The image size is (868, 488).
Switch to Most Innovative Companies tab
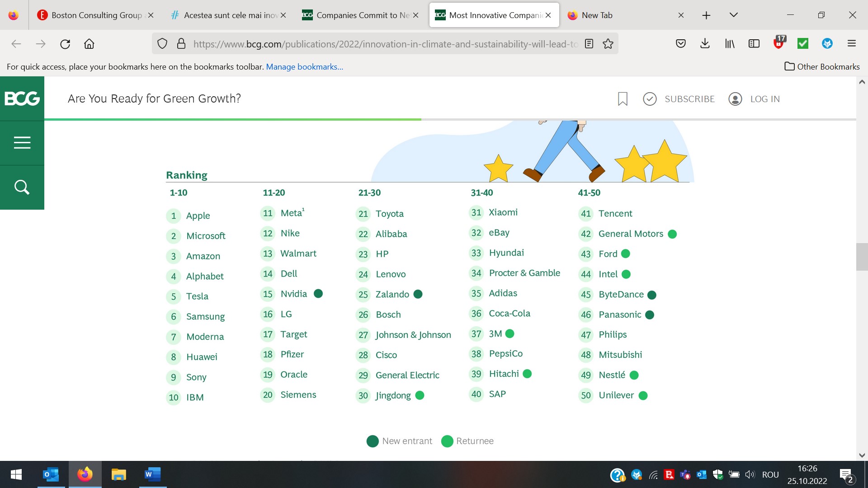494,15
